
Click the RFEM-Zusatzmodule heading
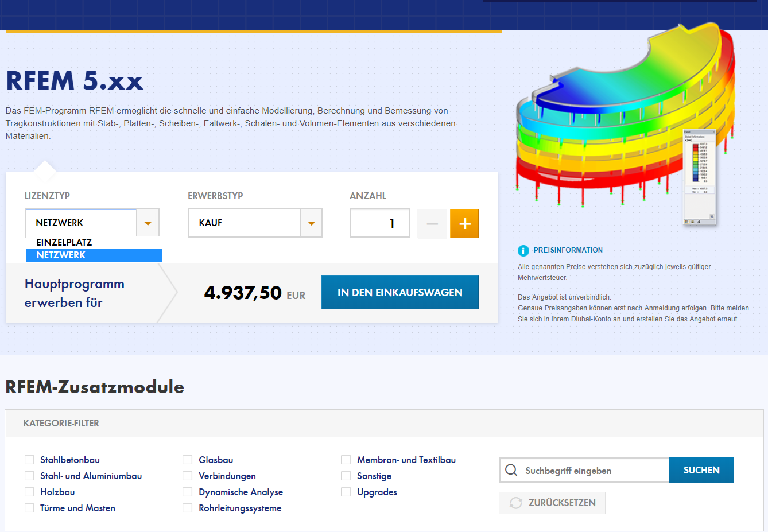(x=95, y=387)
